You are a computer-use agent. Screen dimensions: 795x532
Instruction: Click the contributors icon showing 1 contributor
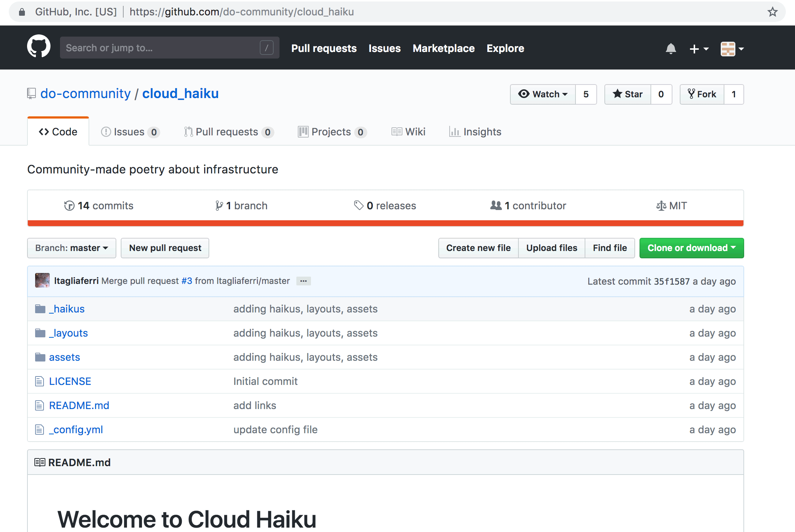496,205
